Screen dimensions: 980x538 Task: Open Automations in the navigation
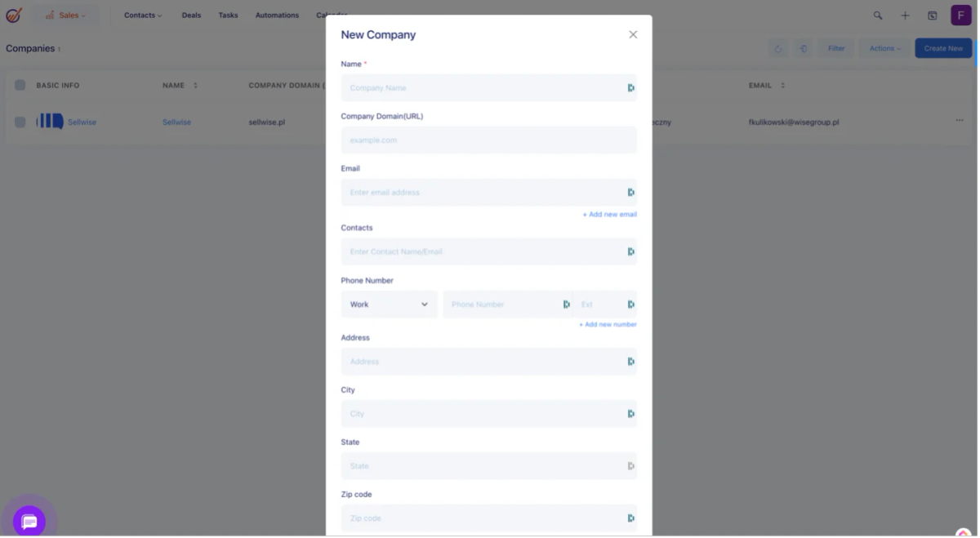pos(277,16)
